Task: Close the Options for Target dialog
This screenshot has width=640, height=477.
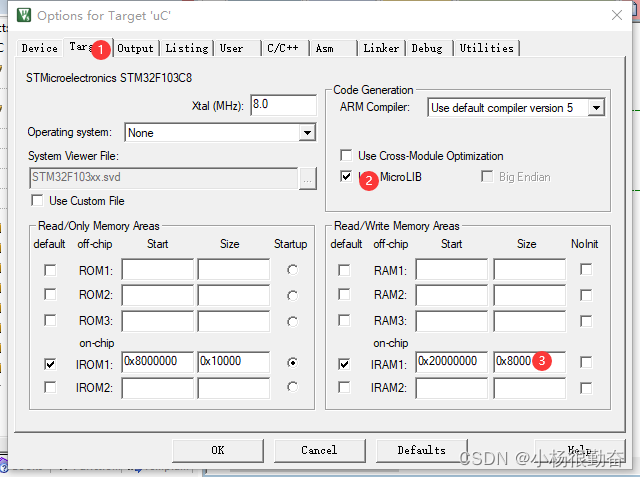Action: (617, 16)
